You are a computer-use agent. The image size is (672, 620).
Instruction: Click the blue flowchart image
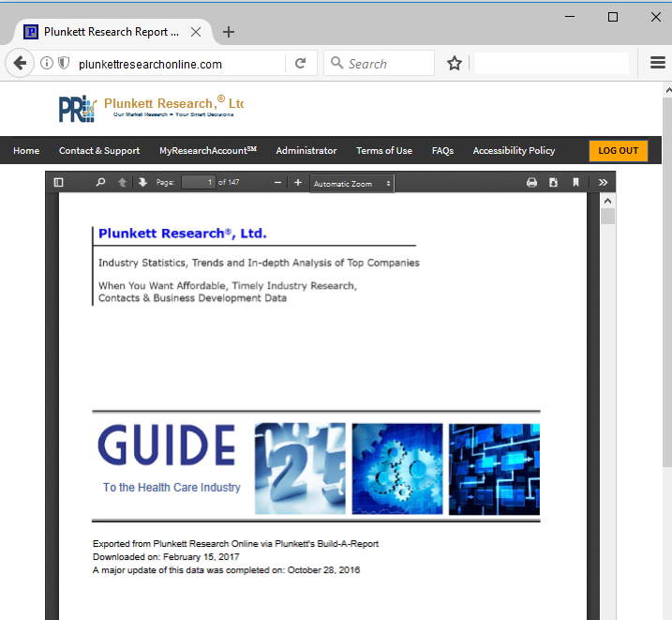494,469
